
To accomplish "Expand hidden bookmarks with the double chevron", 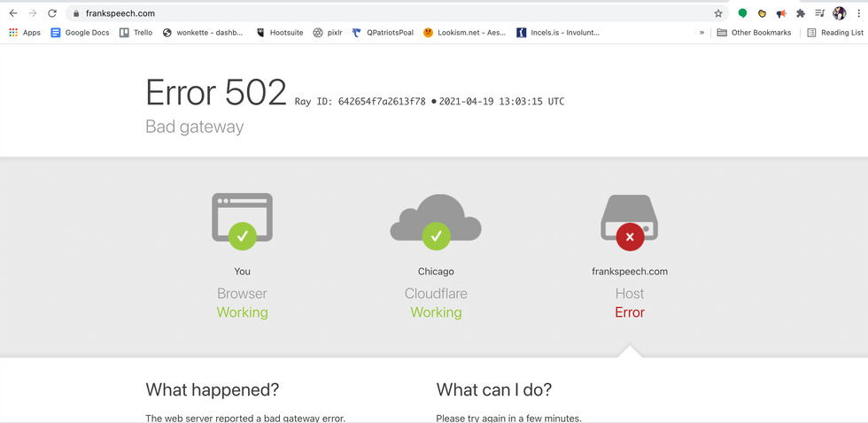I will coord(701,33).
